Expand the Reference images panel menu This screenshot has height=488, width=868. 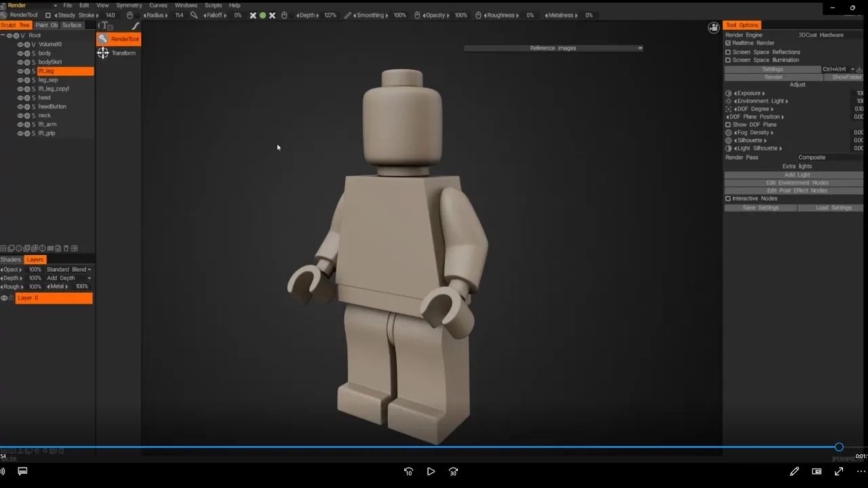click(640, 48)
